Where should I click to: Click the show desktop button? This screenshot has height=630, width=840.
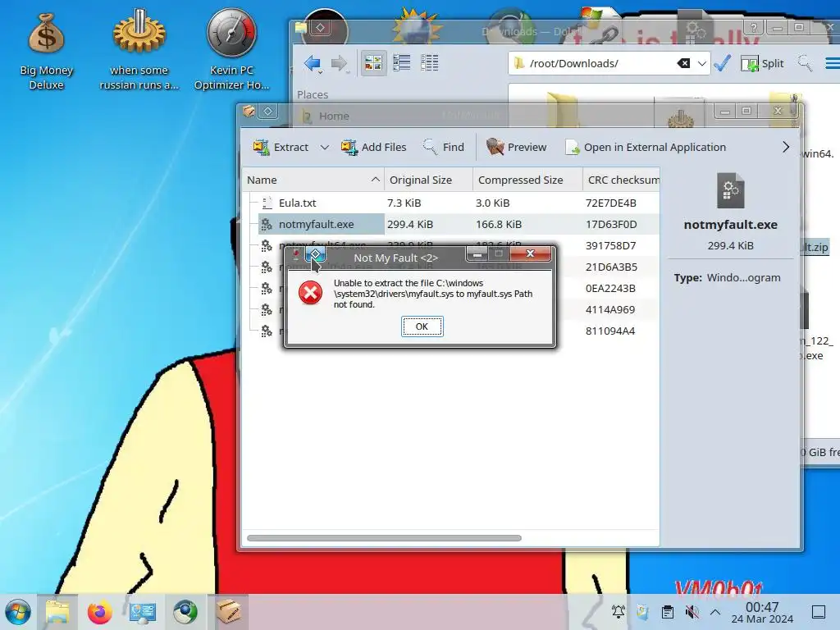coord(819,612)
